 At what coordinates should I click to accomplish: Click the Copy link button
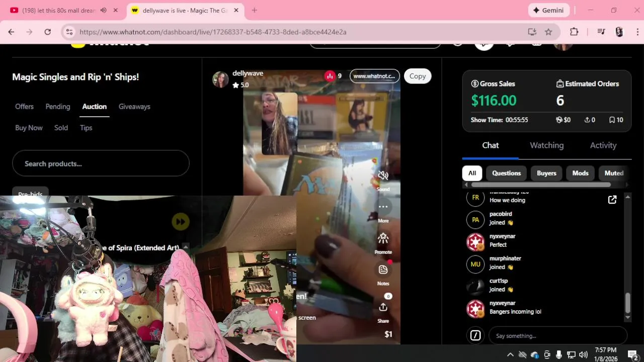click(x=418, y=76)
